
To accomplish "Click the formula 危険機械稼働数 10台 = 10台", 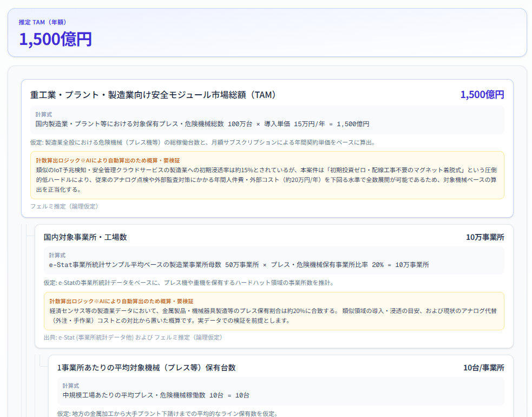I will [156, 395].
